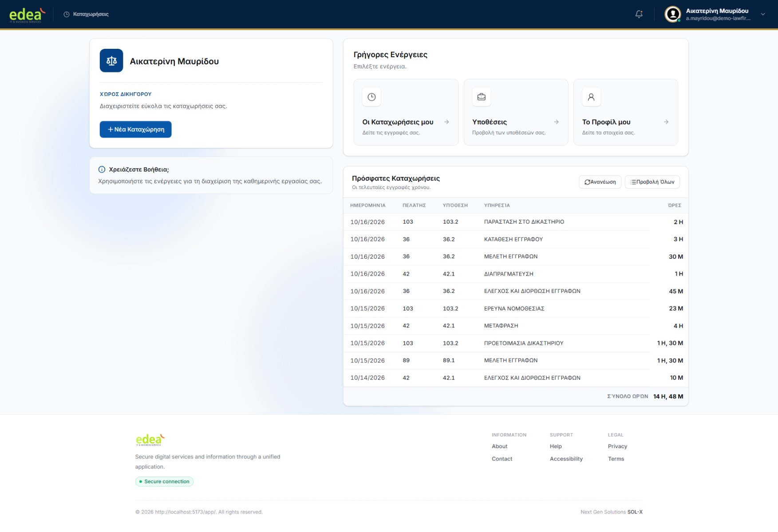Click the edea logo in header
Image resolution: width=778 pixels, height=532 pixels.
27,15
